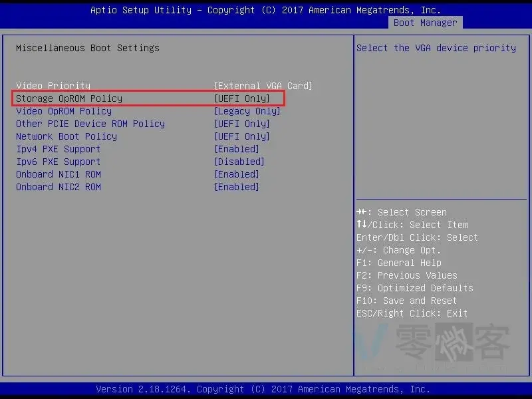Select the Video Priority setting label
This screenshot has height=399, width=532.
[53, 86]
